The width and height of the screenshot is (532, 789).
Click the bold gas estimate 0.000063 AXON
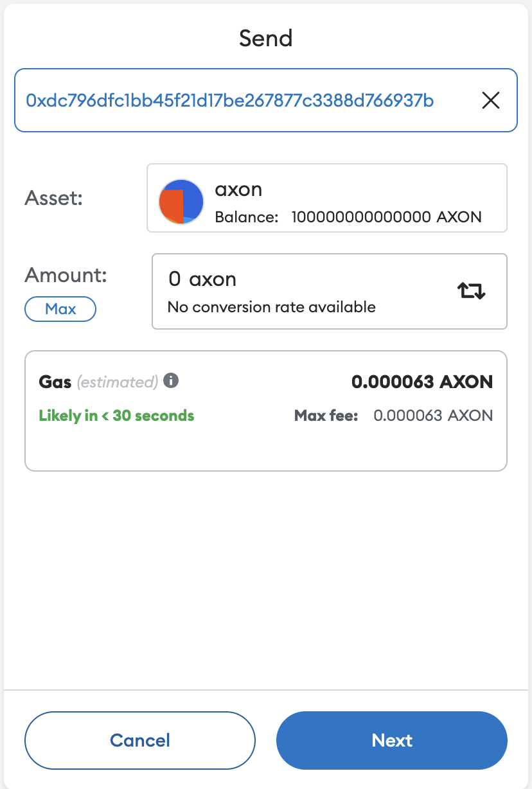point(421,382)
